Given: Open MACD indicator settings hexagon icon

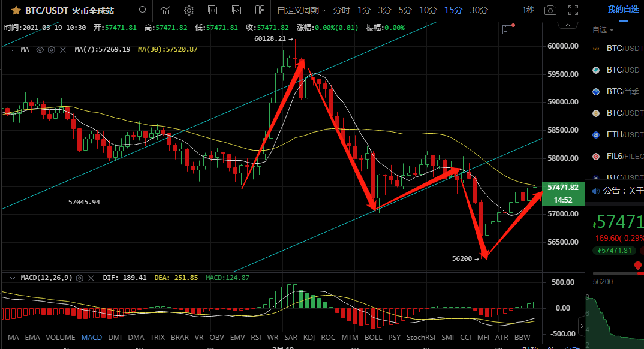Looking at the screenshot, I should click(x=80, y=278).
